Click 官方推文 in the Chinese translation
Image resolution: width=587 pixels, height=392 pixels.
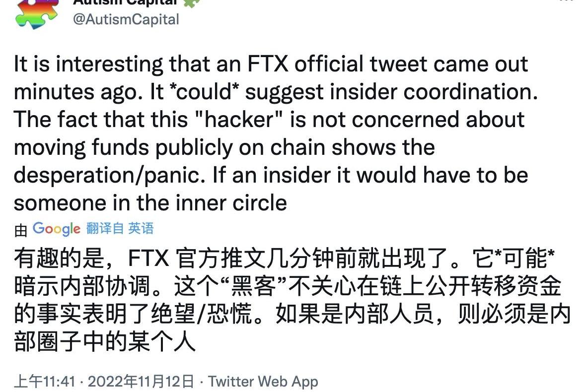[221, 258]
